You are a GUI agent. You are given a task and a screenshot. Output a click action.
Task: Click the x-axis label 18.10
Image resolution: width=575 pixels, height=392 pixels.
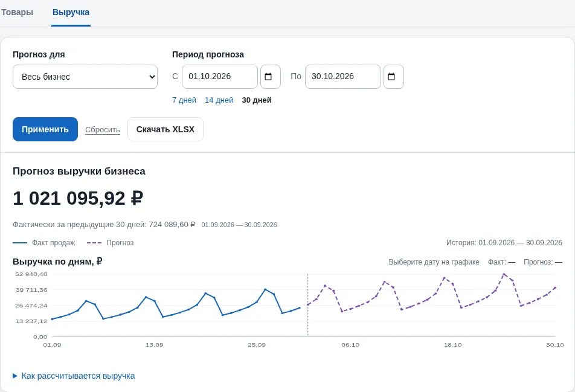453,345
